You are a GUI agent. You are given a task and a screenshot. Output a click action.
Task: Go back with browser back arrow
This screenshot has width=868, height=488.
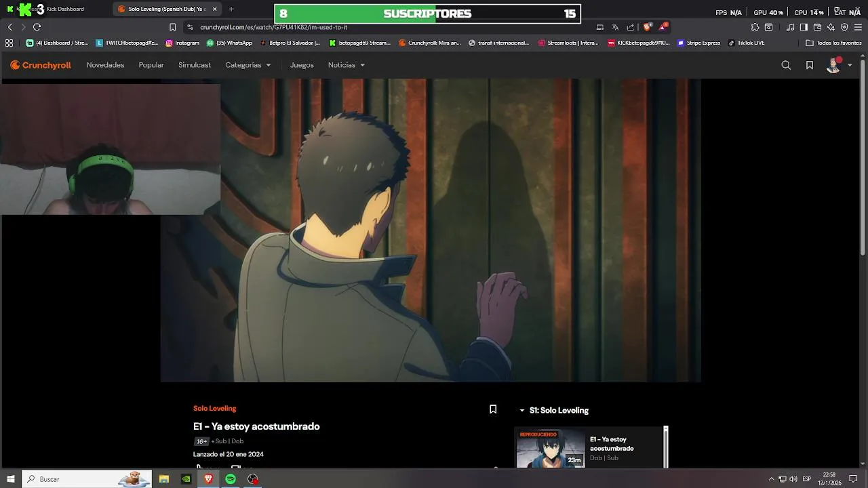tap(10, 27)
